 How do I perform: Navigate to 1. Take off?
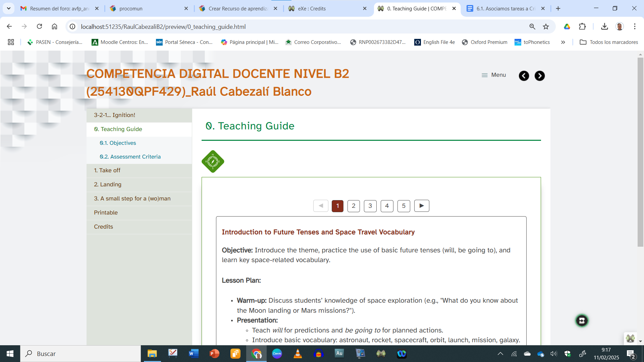pyautogui.click(x=139, y=171)
